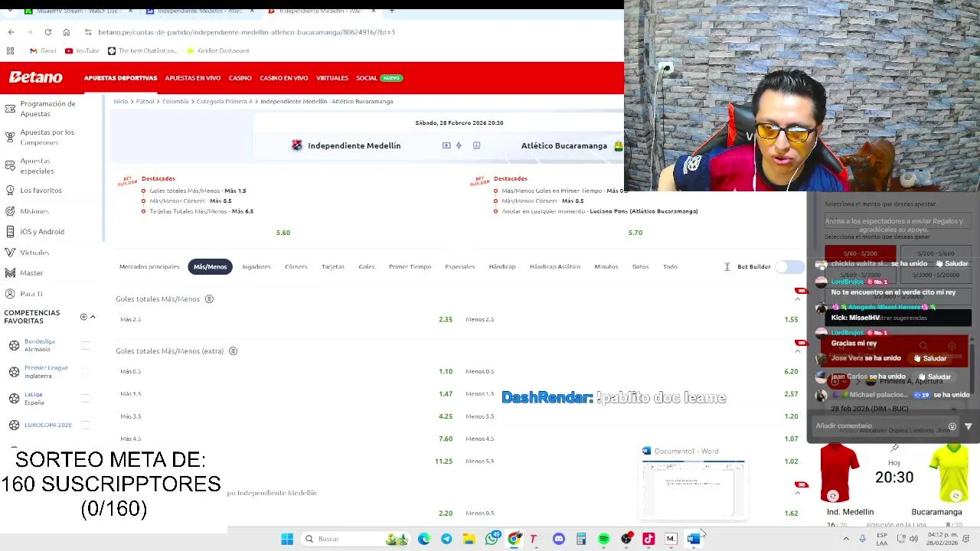Image resolution: width=980 pixels, height=551 pixels.
Task: Open Discord from the taskbar
Action: pyautogui.click(x=559, y=539)
